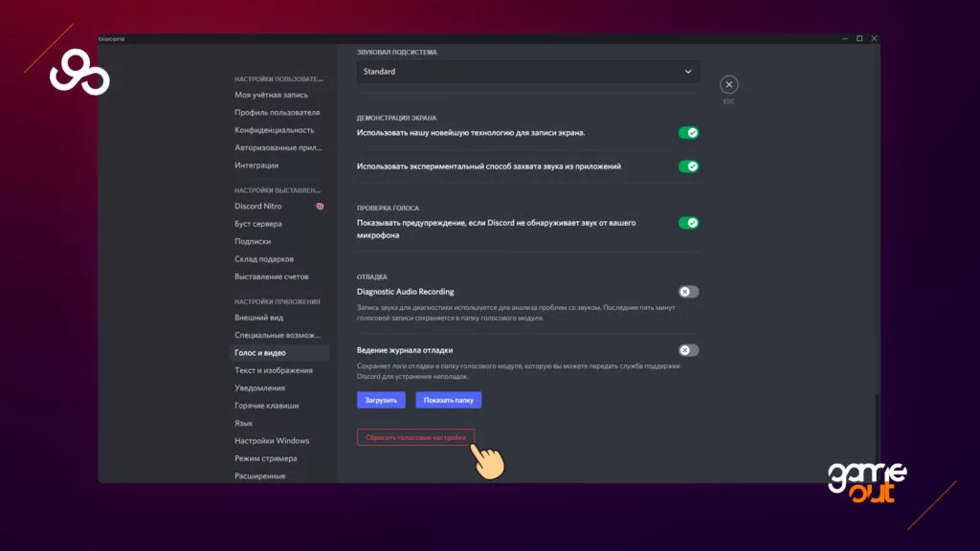The height and width of the screenshot is (551, 980).
Task: Enable Diagnostic Audio Recording toggle
Action: pyautogui.click(x=688, y=292)
